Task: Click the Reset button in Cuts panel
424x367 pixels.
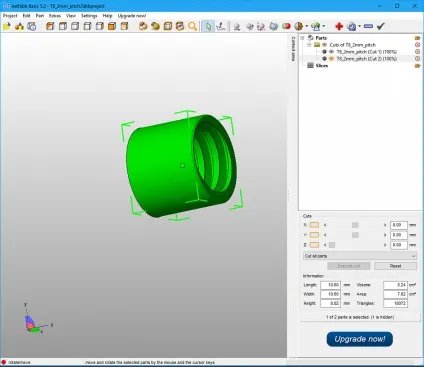Action: pos(395,266)
